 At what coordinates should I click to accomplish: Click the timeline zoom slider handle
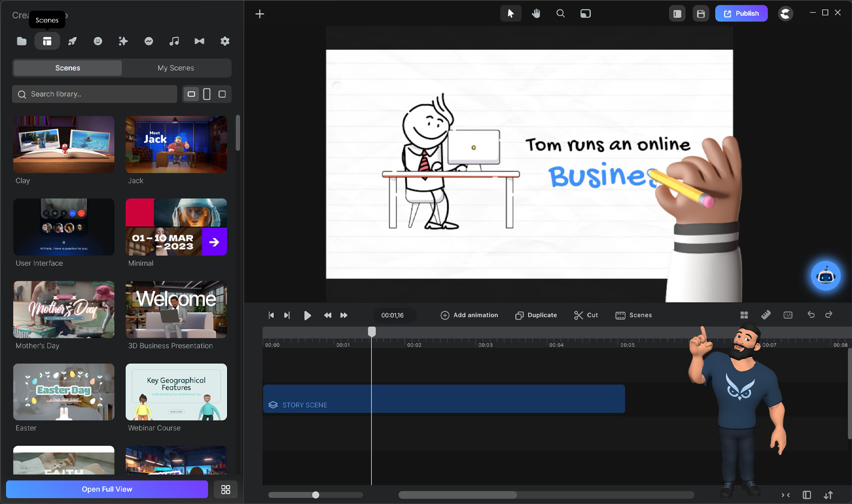[316, 495]
